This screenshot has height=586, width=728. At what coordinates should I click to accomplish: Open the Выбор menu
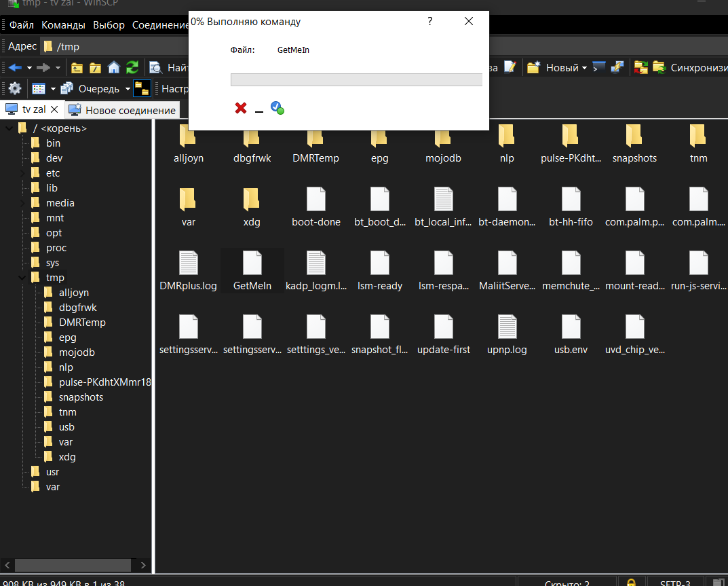click(x=109, y=25)
